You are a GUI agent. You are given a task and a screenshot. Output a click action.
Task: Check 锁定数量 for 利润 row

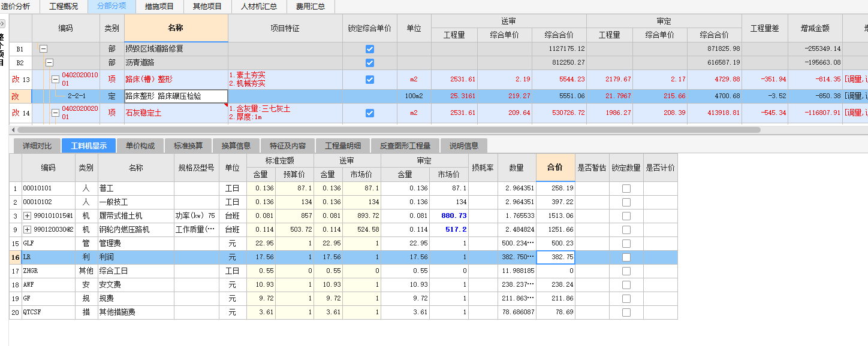tap(626, 257)
